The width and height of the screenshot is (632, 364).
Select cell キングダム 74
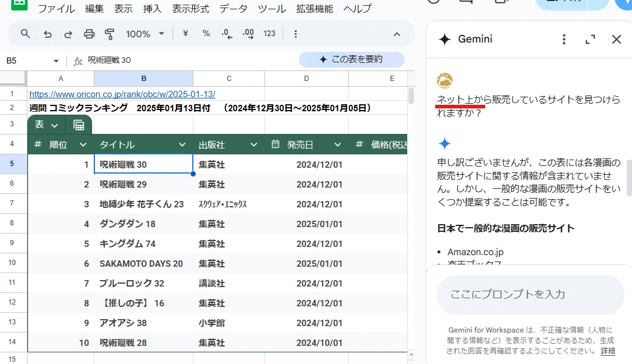pyautogui.click(x=143, y=244)
